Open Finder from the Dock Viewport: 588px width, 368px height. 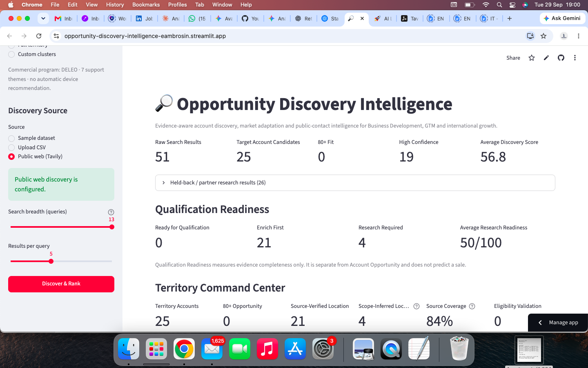(x=129, y=349)
